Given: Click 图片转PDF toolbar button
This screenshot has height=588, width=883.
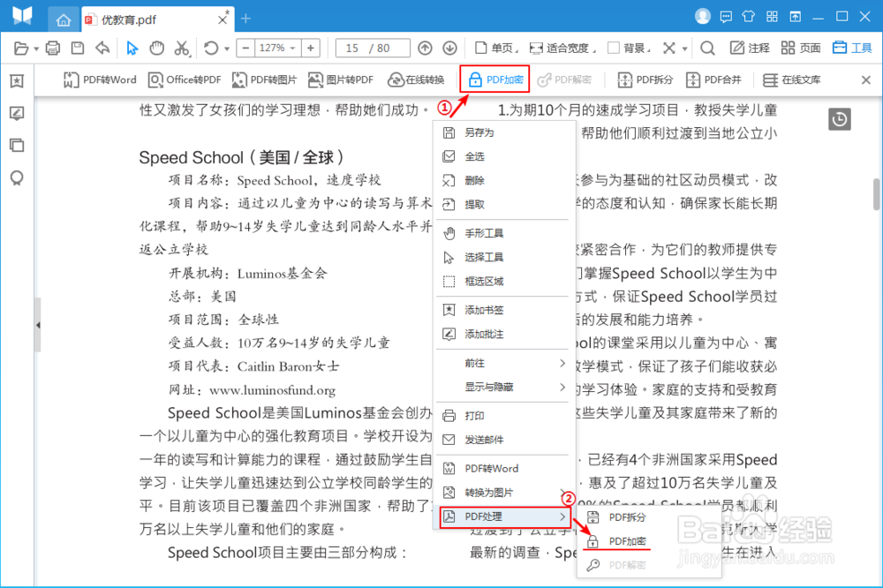Looking at the screenshot, I should click(341, 80).
